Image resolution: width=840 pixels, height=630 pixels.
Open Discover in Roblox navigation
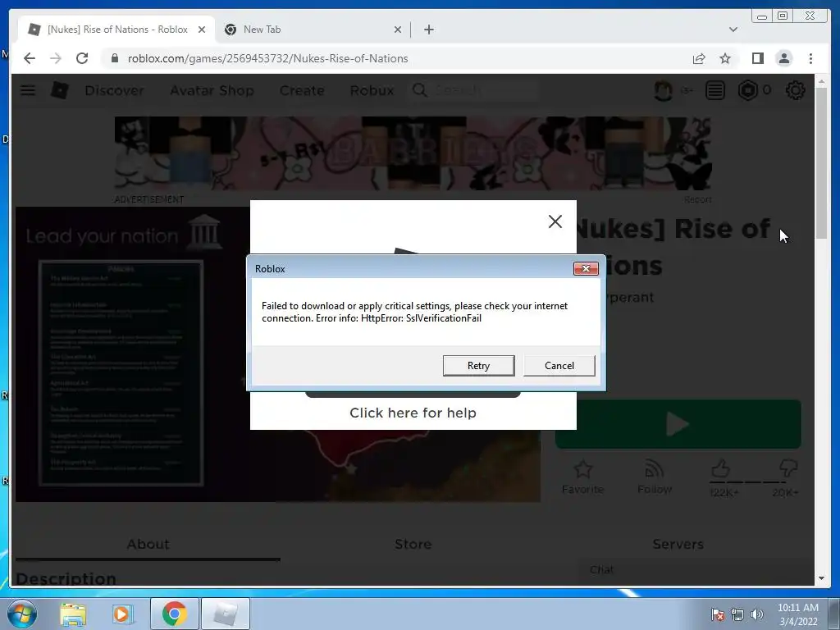(x=114, y=90)
